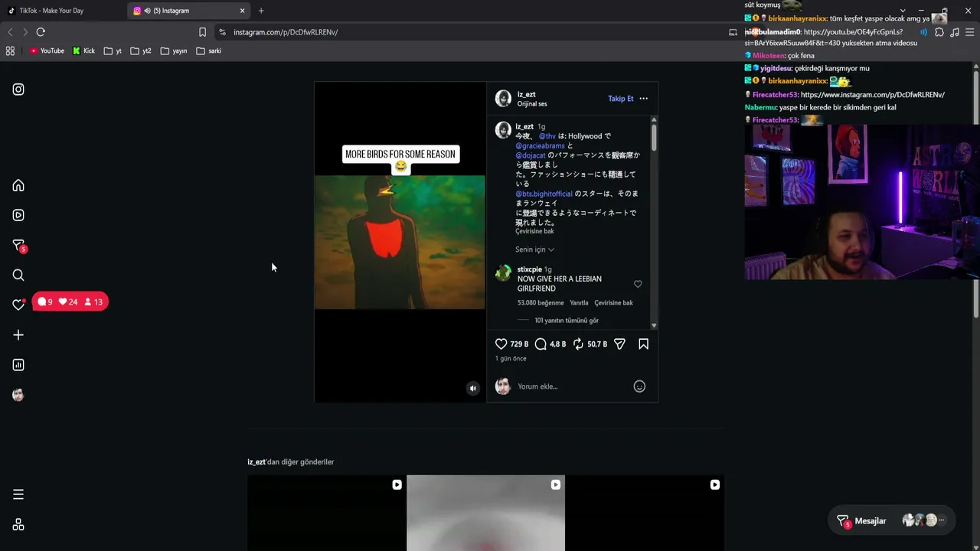Translate the caption with Çevirisine bak
Image resolution: width=980 pixels, height=551 pixels.
(x=534, y=231)
